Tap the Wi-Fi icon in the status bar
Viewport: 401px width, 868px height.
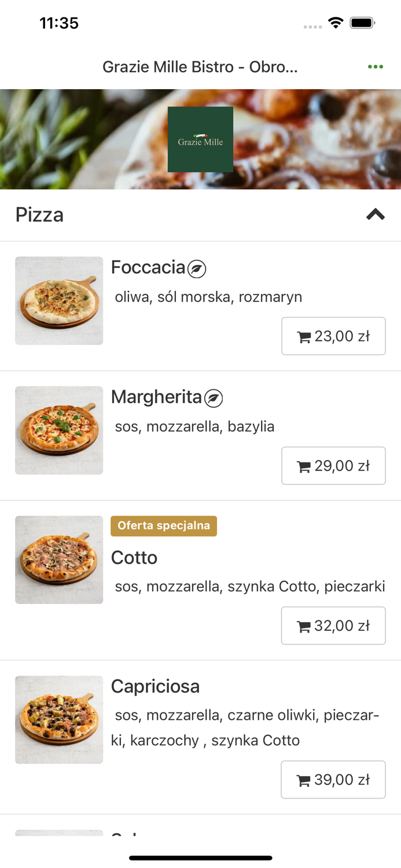(337, 24)
